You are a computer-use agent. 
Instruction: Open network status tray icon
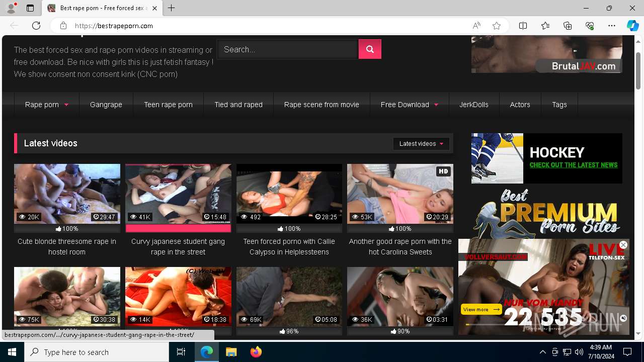click(x=567, y=352)
